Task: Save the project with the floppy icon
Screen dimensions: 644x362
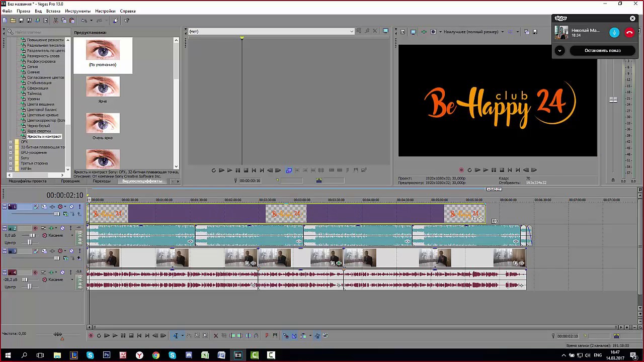Action: (x=21, y=21)
